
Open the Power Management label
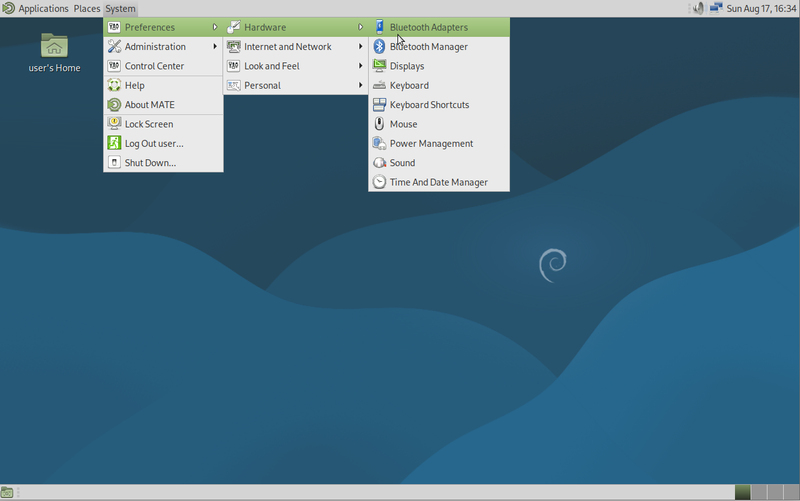(431, 143)
